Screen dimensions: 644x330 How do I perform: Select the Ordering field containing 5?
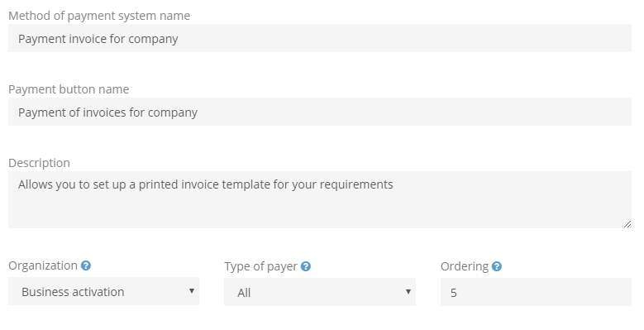(x=536, y=292)
